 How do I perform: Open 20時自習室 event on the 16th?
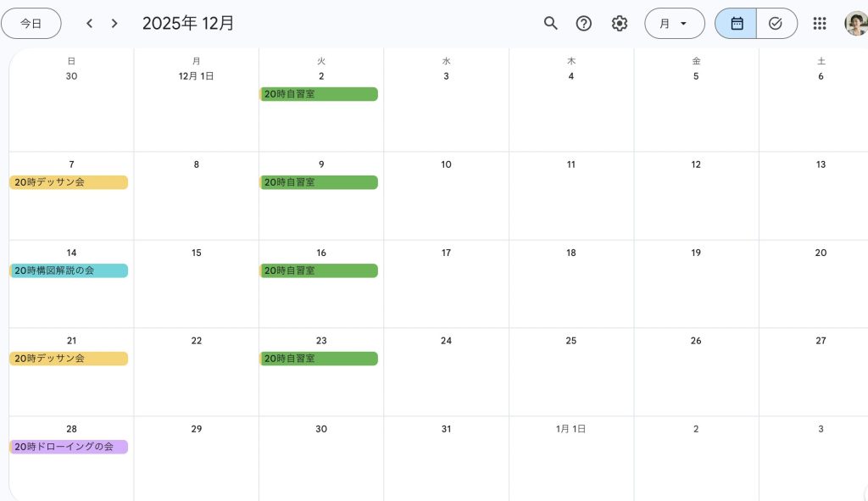[x=319, y=270]
